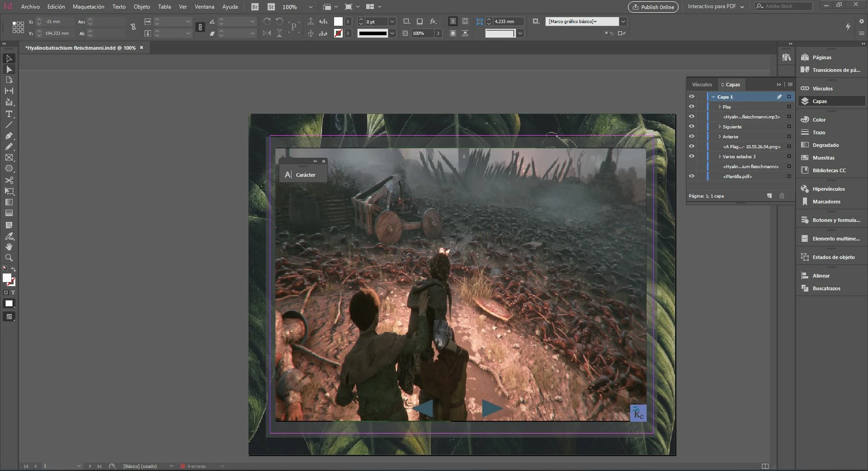The height and width of the screenshot is (471, 868).
Task: Choose the Hand tool
Action: [x=9, y=247]
